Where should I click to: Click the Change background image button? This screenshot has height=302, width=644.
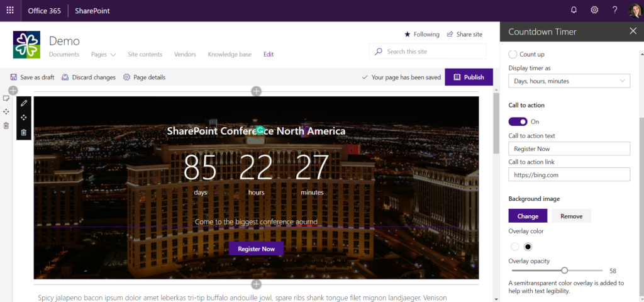tap(528, 216)
